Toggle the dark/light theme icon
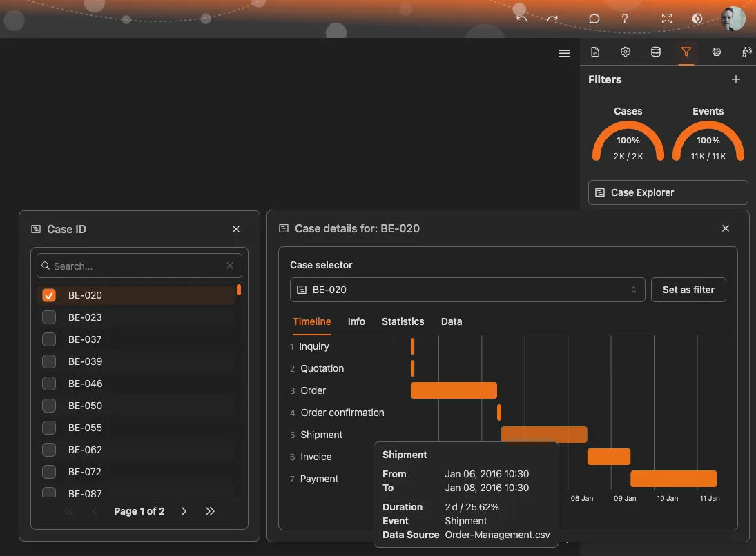Screen dimensions: 756x556 point(697,19)
